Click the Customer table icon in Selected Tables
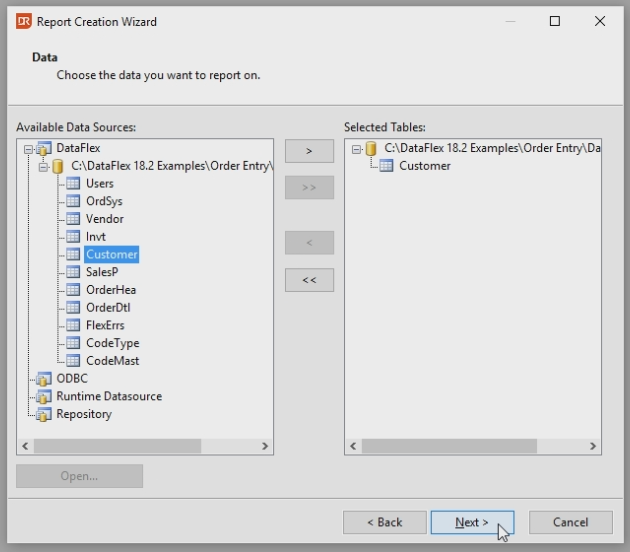Viewport: 630px width, 552px height. [x=386, y=166]
